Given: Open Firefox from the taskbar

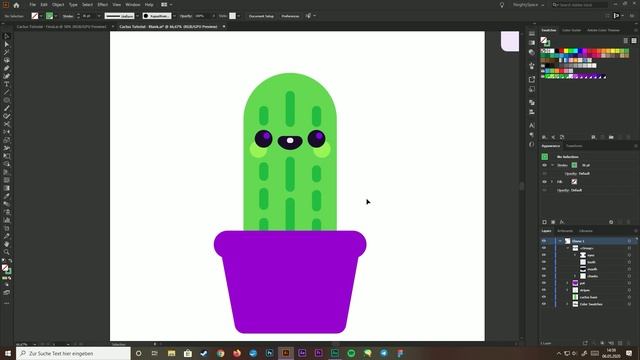Looking at the screenshot, I should point(237,353).
